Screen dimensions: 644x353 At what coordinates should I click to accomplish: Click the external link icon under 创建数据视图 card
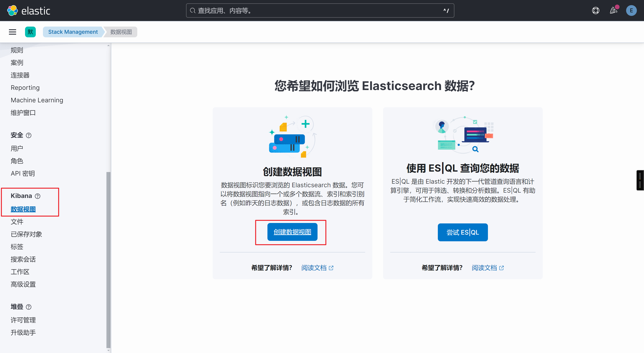click(x=331, y=268)
